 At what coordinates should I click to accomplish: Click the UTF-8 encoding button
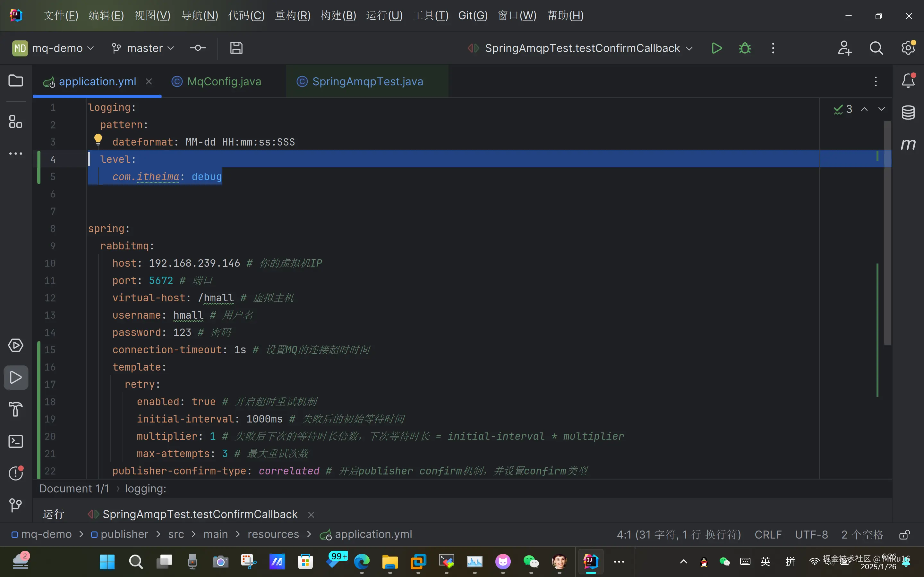click(x=811, y=535)
